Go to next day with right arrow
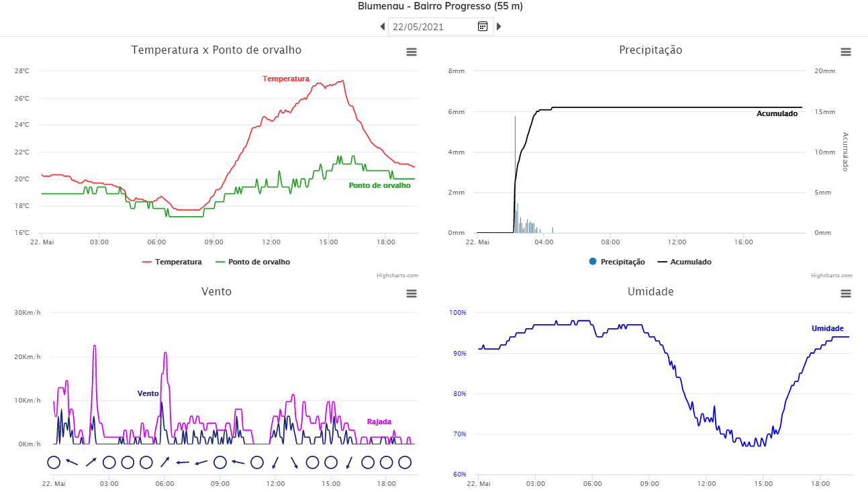 pos(499,26)
